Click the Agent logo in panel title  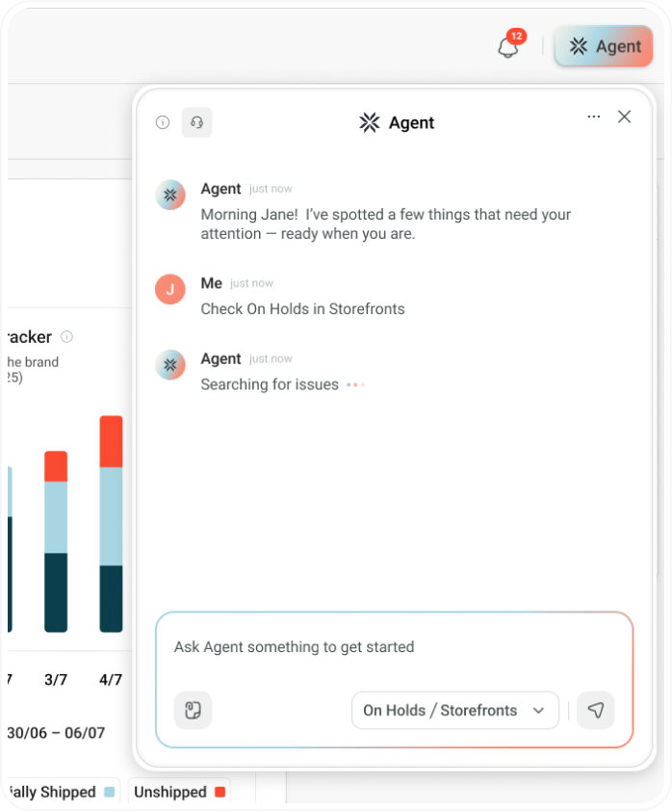(370, 122)
